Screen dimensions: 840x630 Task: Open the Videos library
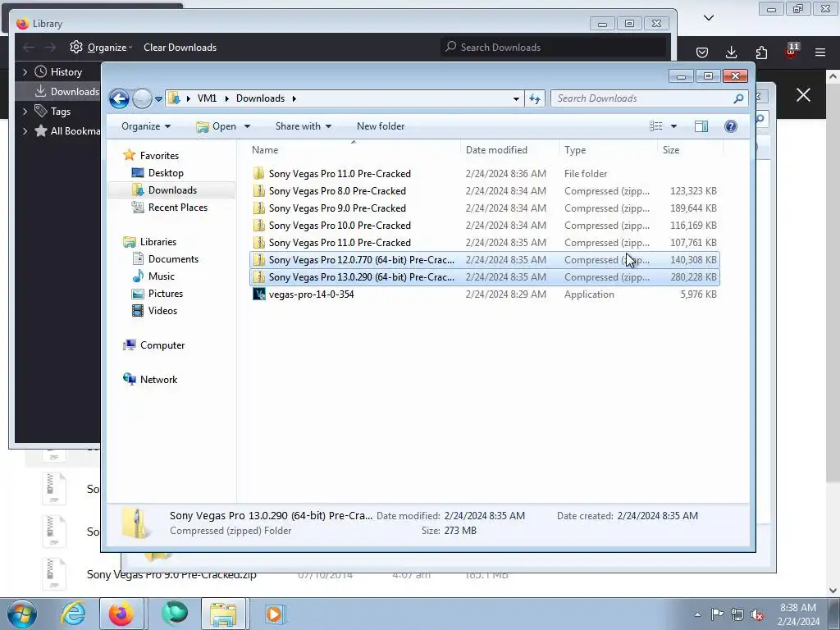pos(162,311)
